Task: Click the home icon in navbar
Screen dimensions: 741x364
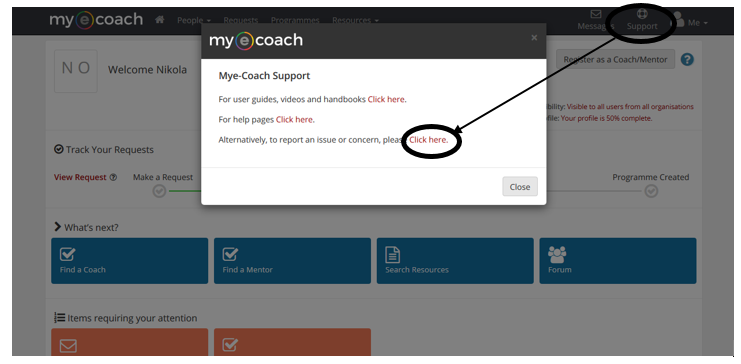Action: (160, 20)
